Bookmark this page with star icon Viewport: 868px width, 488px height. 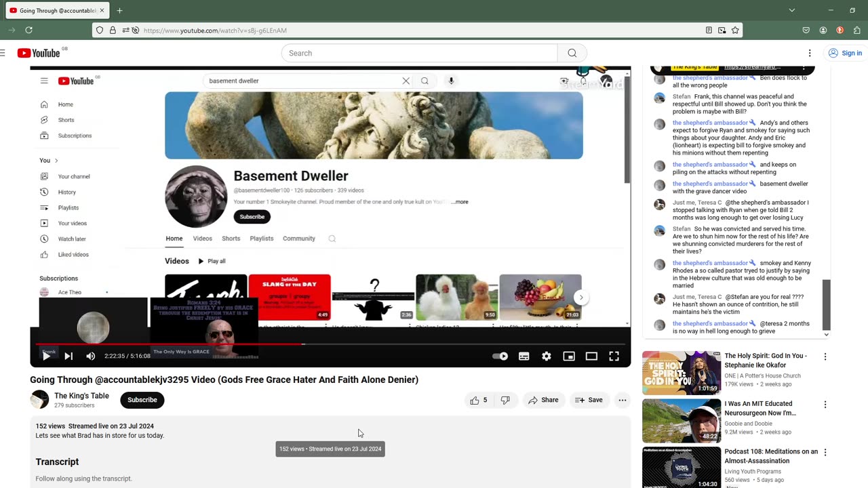(x=735, y=30)
